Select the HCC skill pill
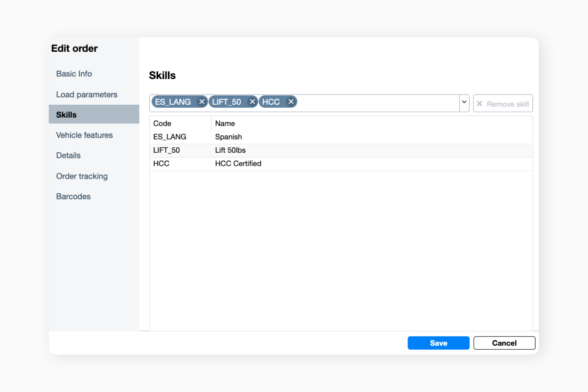This screenshot has width=588, height=392. 271,101
